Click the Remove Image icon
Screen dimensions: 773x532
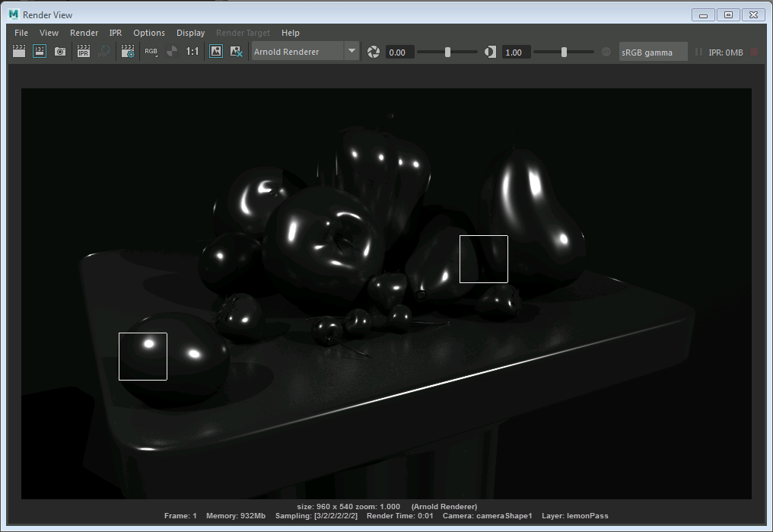tap(237, 52)
